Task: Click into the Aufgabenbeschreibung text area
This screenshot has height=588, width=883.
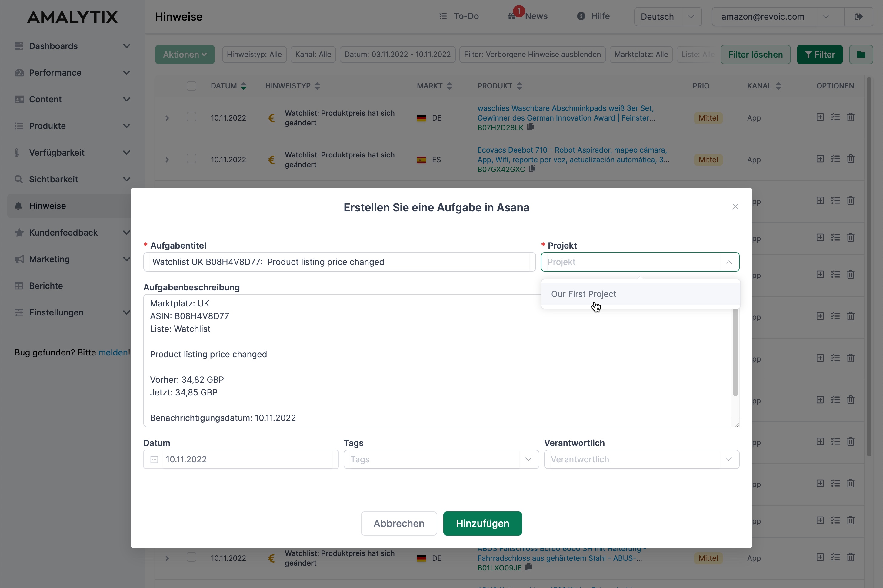Action: click(x=437, y=360)
